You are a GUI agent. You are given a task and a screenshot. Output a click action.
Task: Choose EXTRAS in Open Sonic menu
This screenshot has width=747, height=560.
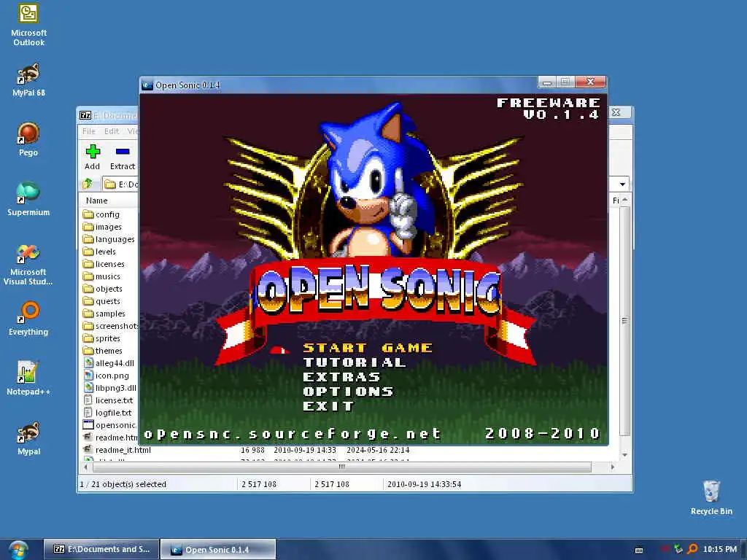point(342,377)
